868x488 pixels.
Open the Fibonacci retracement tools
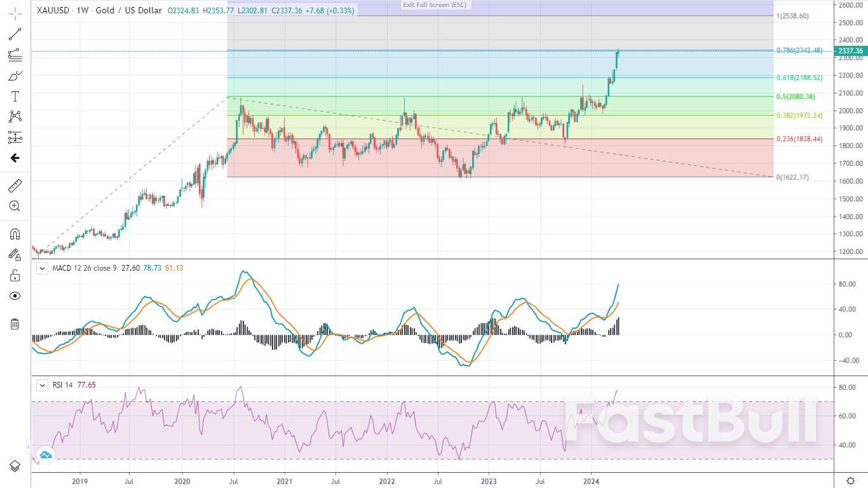click(15, 55)
